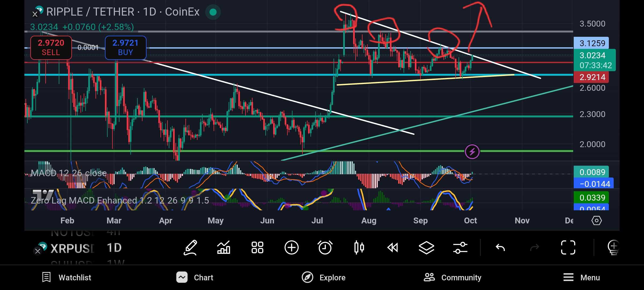Open price scale settings hexagon icon
644x290 pixels.
coord(597,221)
